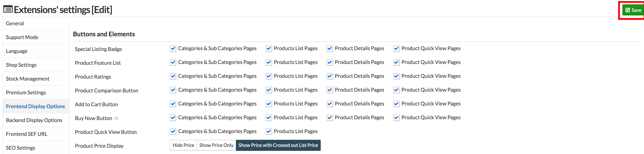The height and width of the screenshot is (154, 644).
Task: Click the Extensions' settings list icon
Action: (8, 9)
